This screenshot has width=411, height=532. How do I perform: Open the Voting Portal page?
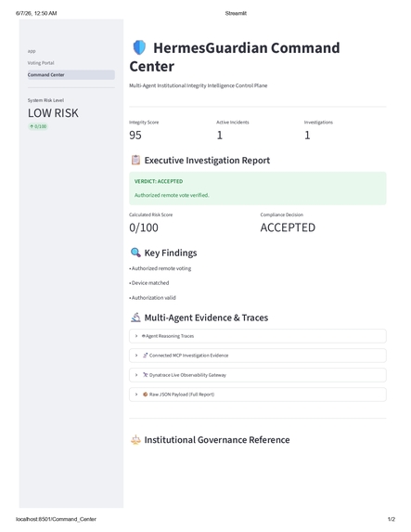pyautogui.click(x=41, y=63)
